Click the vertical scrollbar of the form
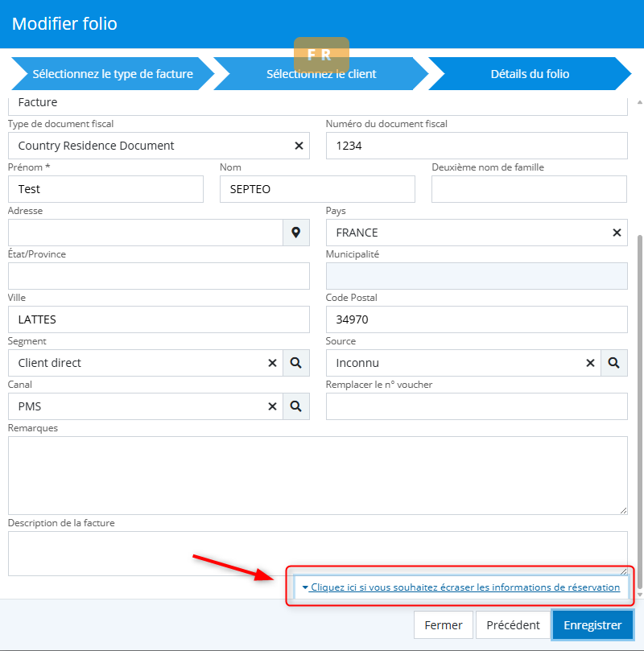The height and width of the screenshot is (651, 644). click(x=640, y=402)
